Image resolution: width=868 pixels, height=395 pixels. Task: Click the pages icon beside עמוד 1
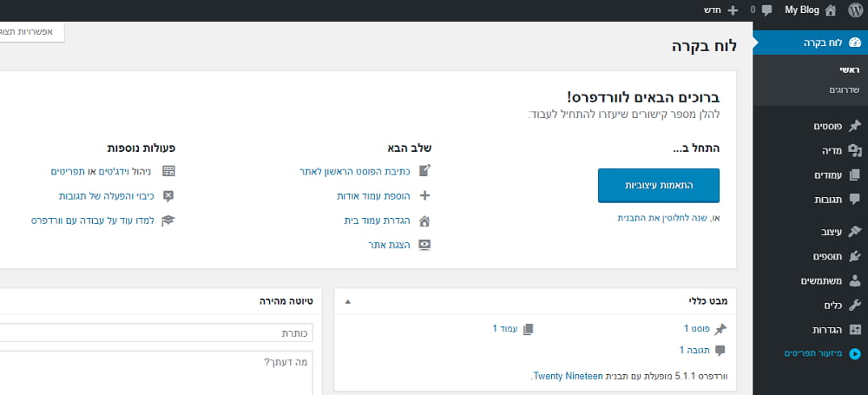(x=528, y=330)
